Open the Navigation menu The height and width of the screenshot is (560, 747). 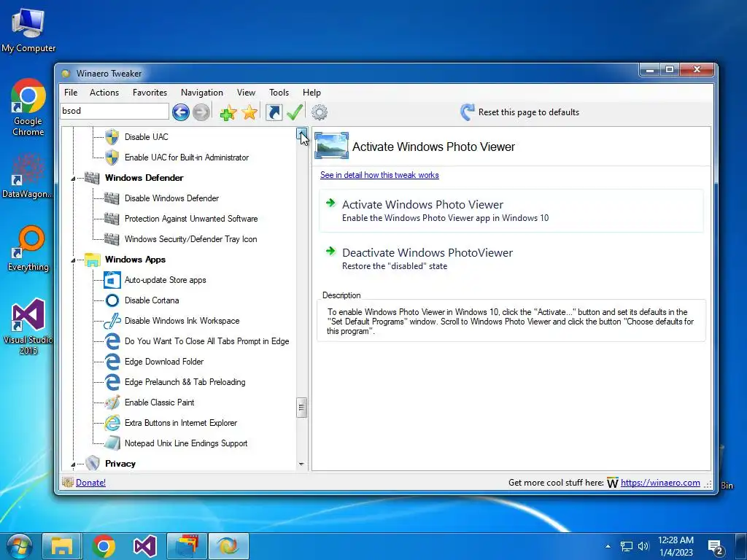tap(202, 93)
